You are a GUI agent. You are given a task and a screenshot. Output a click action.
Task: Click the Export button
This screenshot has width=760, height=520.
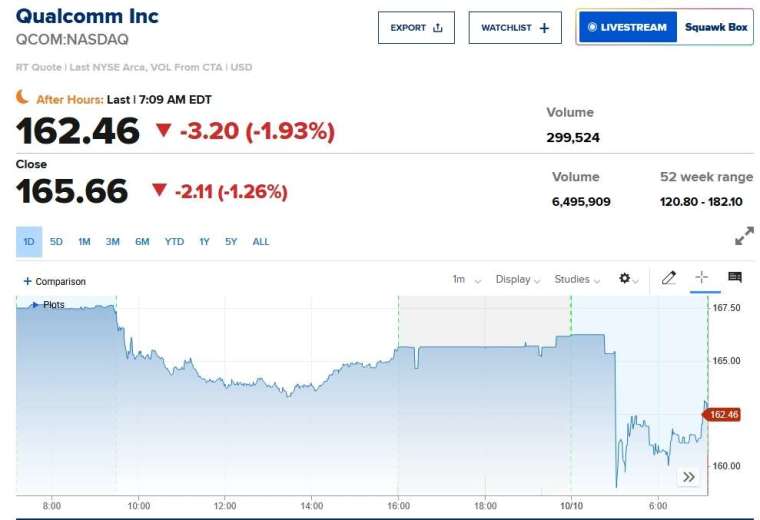[x=416, y=28]
